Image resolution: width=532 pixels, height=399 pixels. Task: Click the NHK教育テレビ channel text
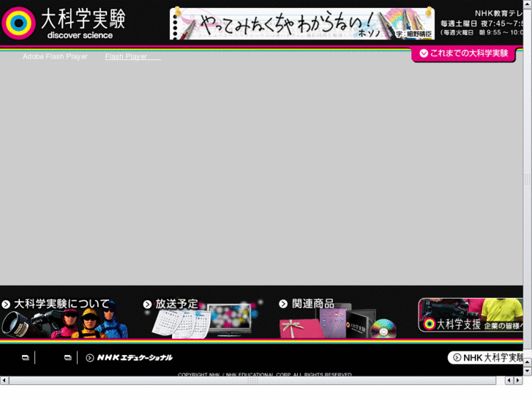pyautogui.click(x=499, y=13)
